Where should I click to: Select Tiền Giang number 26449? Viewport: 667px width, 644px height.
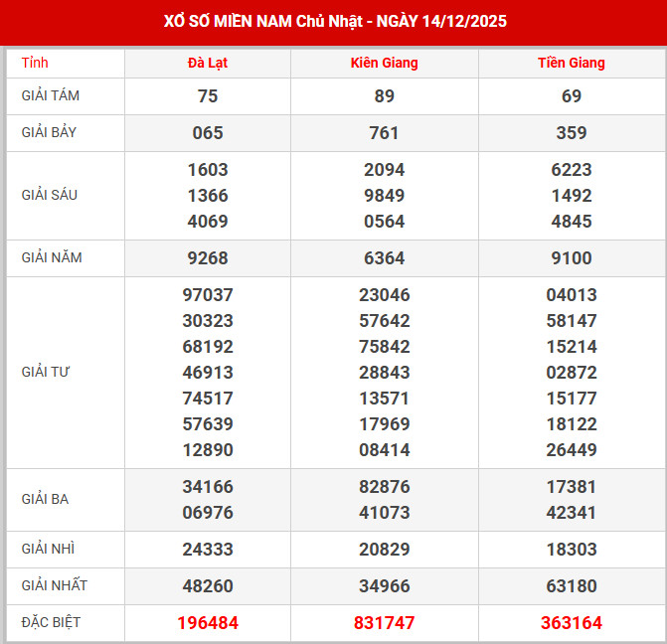(x=572, y=450)
